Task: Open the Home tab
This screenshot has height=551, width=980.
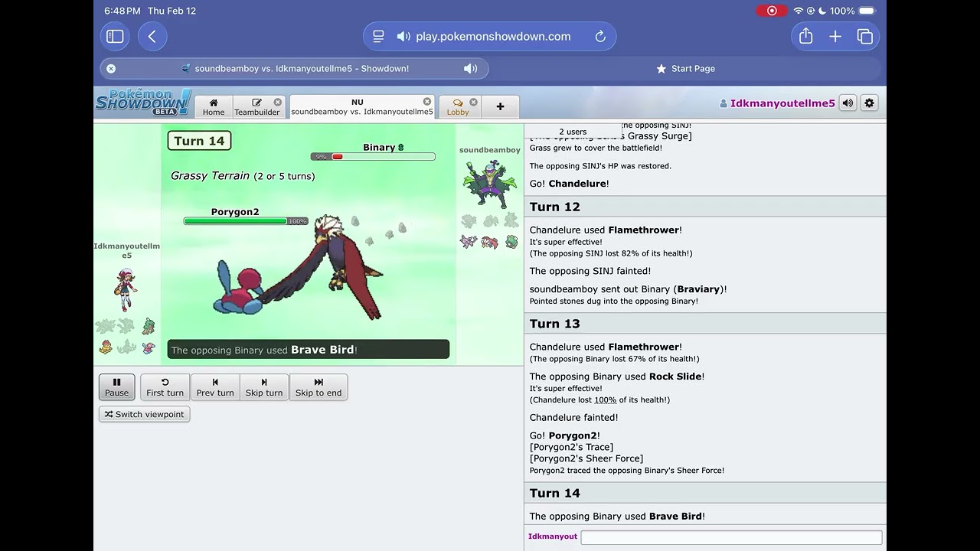Action: 214,106
